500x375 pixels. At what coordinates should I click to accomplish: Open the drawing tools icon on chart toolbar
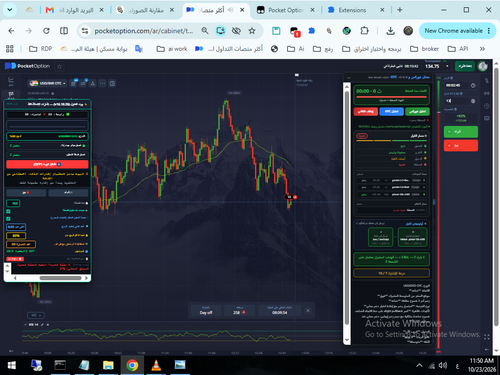(93, 83)
